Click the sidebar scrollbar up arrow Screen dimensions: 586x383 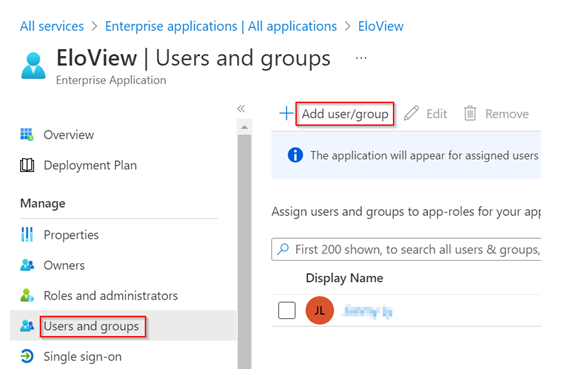tap(244, 127)
